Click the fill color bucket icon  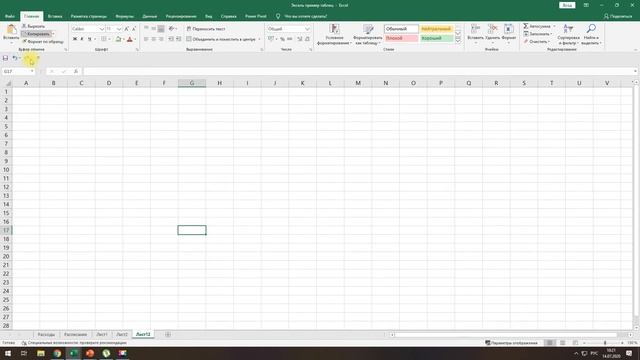tap(118, 39)
